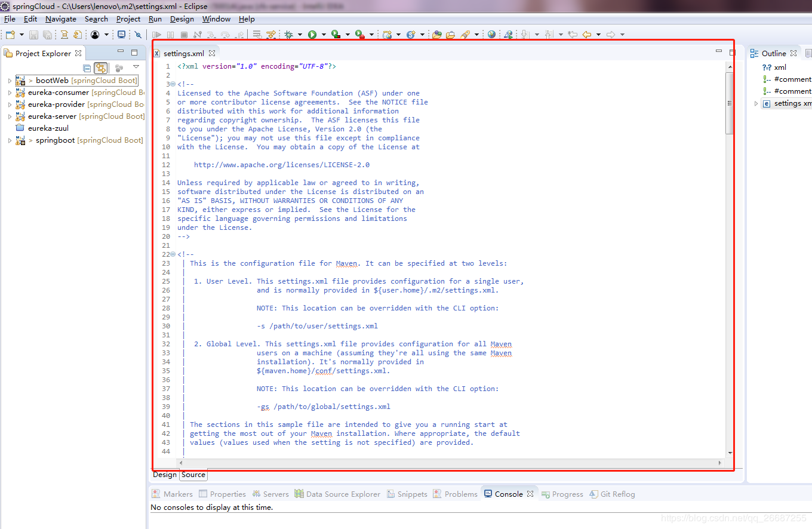Open the Navigate menu
The width and height of the screenshot is (812, 529).
(x=61, y=19)
